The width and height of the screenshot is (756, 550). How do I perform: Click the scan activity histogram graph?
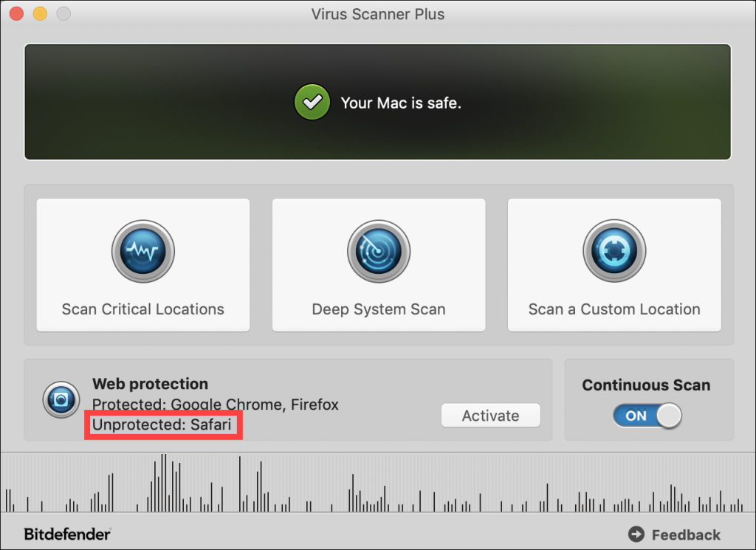tap(378, 483)
